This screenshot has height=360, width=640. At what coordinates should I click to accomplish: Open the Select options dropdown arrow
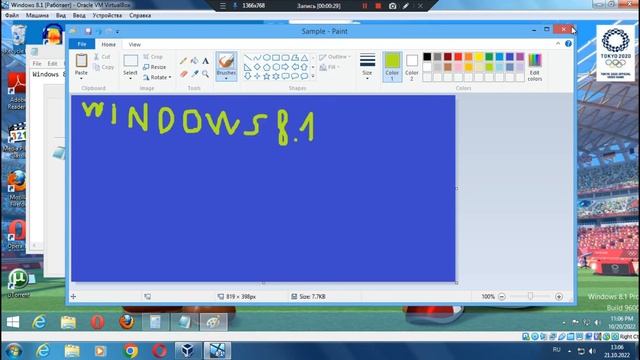[x=130, y=78]
